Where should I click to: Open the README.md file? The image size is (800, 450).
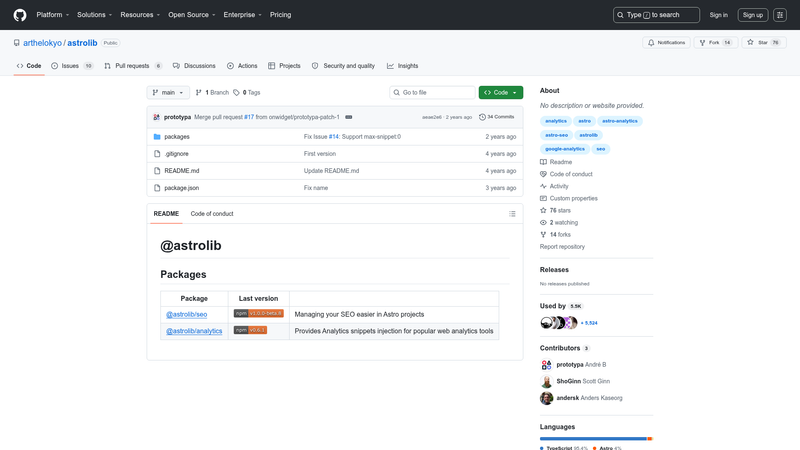[x=182, y=171]
